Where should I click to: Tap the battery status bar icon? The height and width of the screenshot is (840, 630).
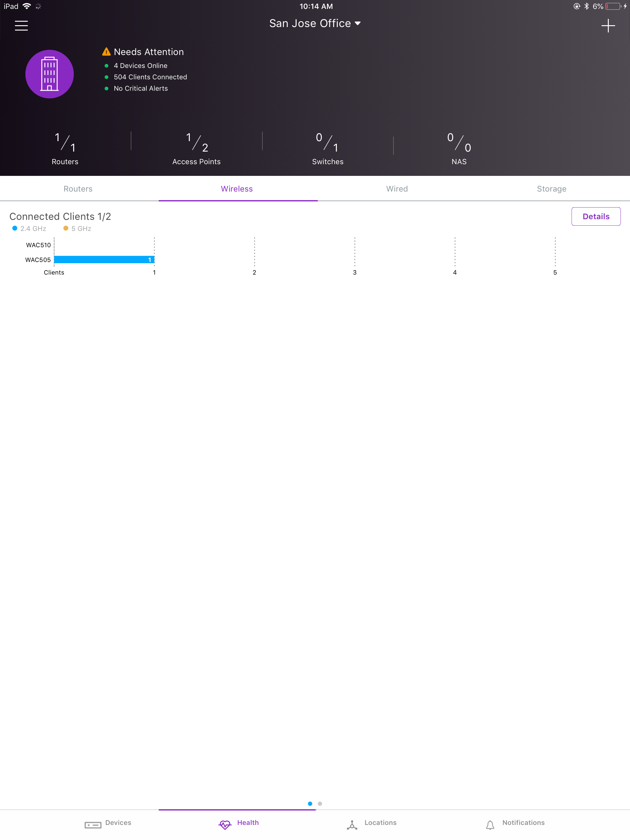(x=614, y=6)
